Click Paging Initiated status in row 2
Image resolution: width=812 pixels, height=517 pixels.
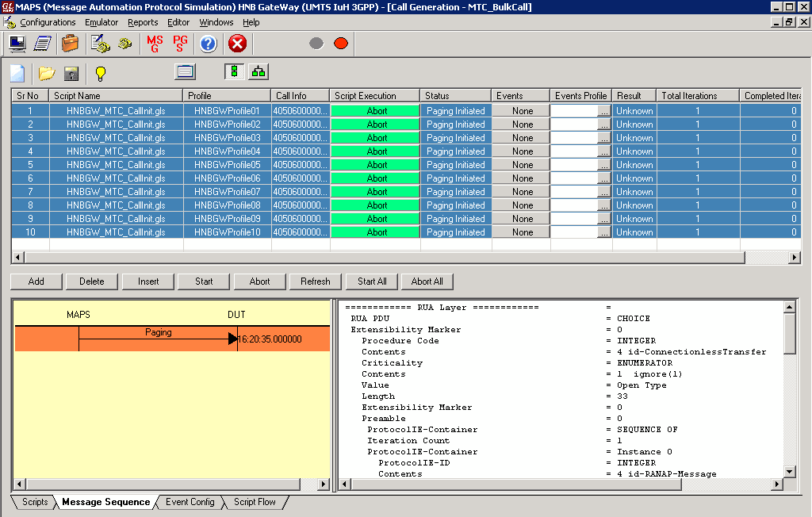point(456,124)
